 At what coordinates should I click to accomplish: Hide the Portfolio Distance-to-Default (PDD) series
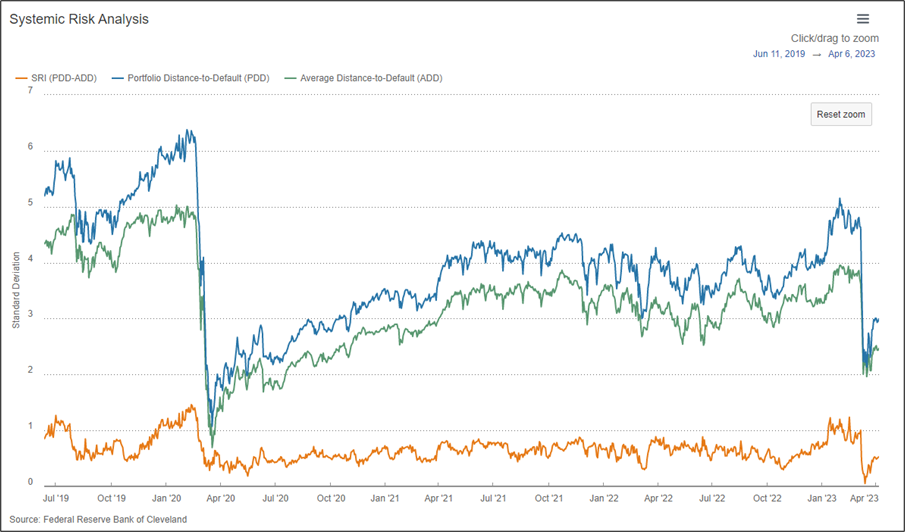tap(200, 77)
